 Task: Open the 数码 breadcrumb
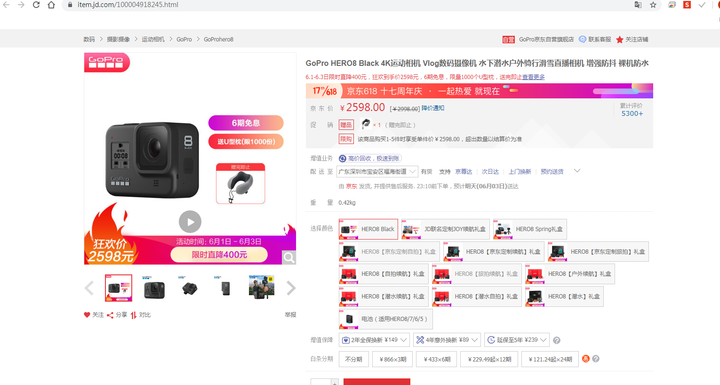coord(89,40)
